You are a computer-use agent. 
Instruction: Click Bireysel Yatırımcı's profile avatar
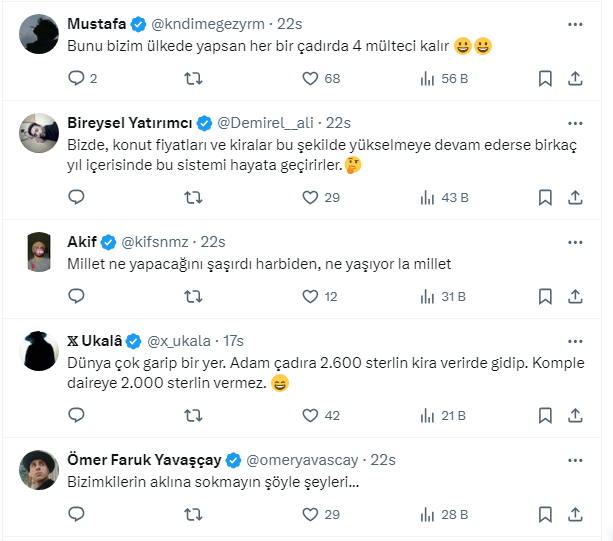[38, 133]
